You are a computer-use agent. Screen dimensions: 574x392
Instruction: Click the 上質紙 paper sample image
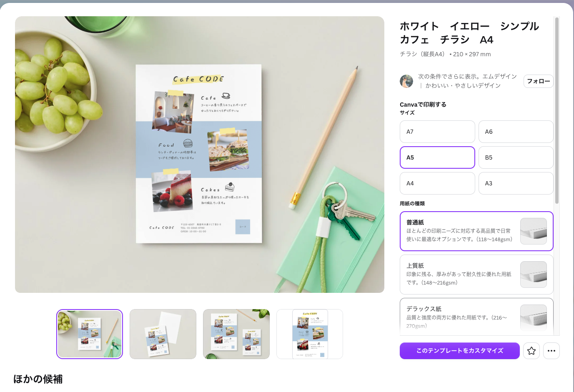534,275
